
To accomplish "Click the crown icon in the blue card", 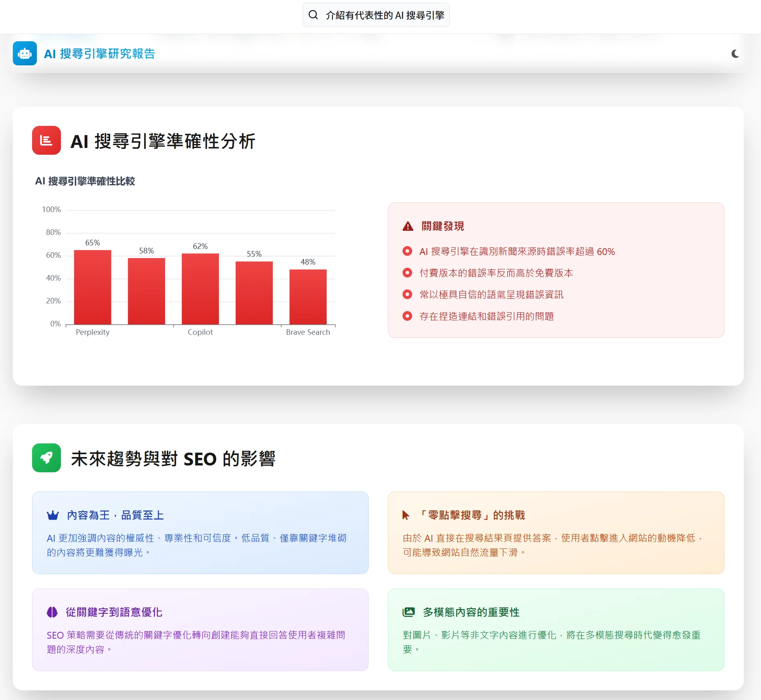I will coord(53,515).
